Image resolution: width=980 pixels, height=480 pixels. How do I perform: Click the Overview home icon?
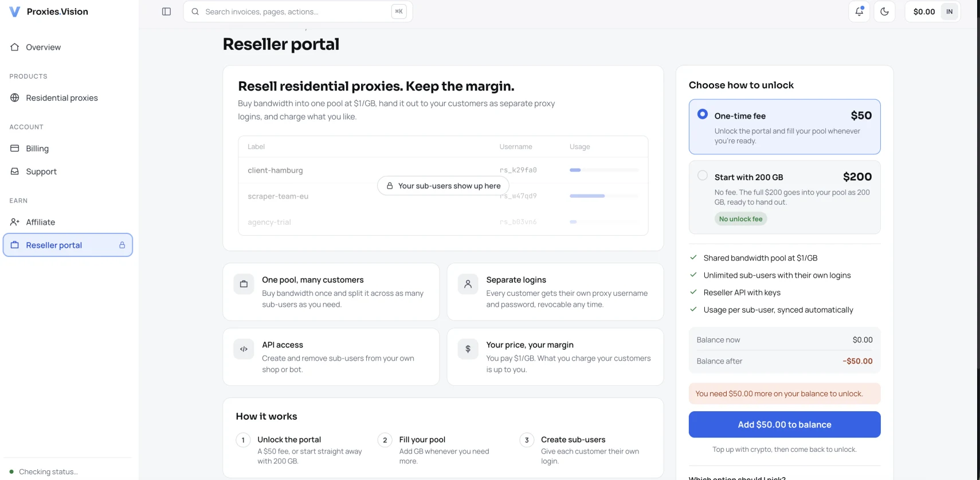click(x=15, y=47)
